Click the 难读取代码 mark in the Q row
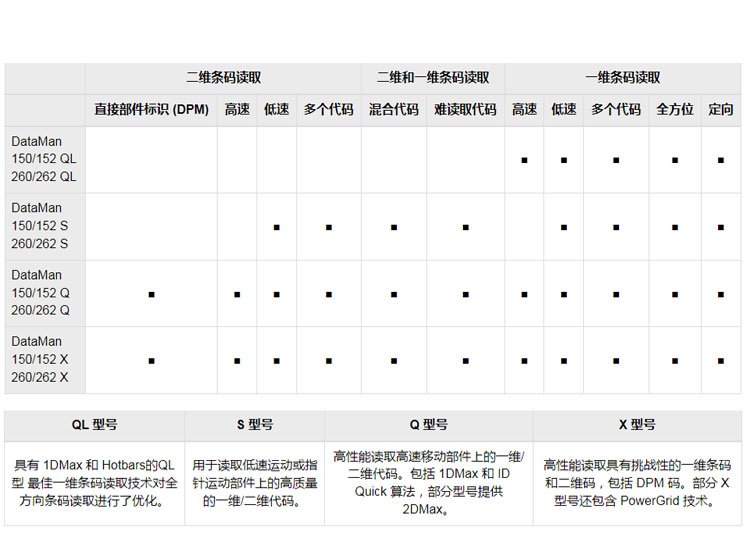The image size is (750, 545). pyautogui.click(x=465, y=294)
